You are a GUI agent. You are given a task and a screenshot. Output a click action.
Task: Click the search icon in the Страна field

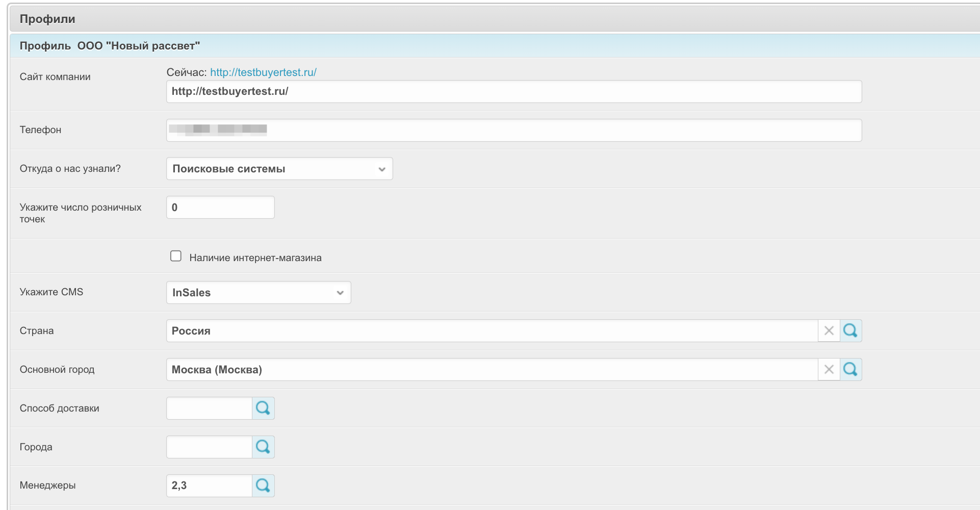[850, 331]
